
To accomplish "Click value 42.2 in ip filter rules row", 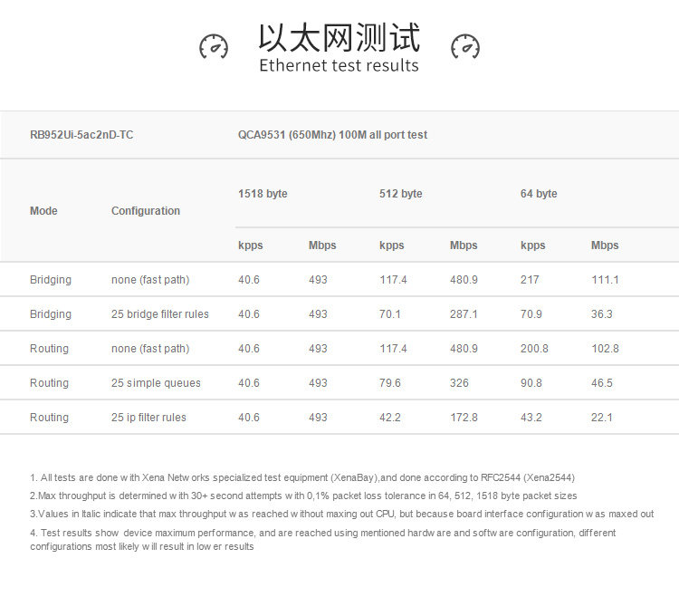I will 389,418.
